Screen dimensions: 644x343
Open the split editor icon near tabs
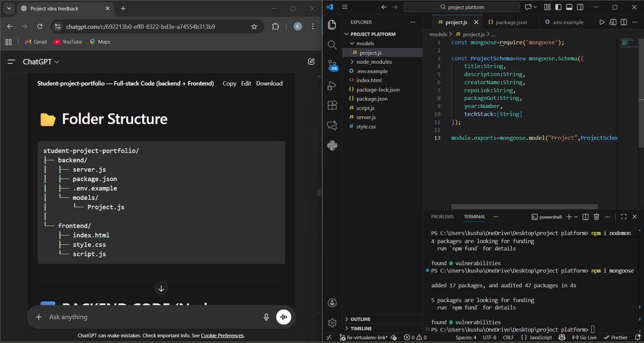624,22
